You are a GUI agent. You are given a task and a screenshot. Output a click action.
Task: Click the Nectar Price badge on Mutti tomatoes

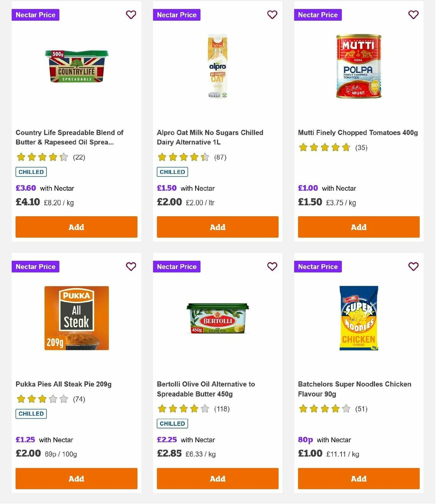(318, 15)
